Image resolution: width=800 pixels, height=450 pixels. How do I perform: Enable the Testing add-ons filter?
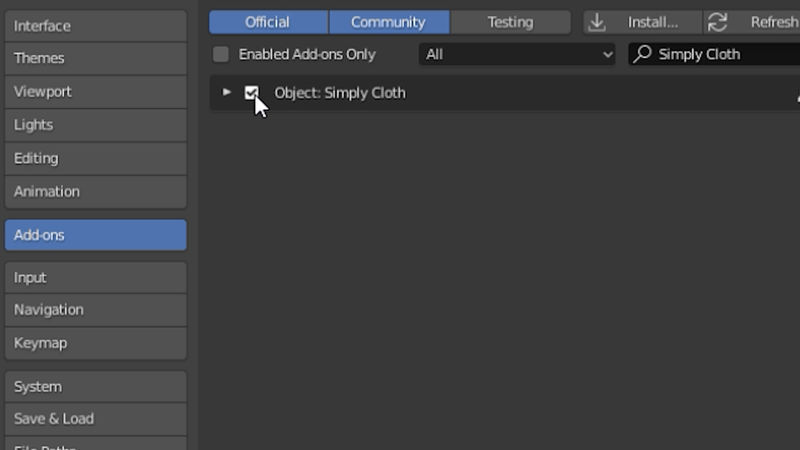[511, 22]
